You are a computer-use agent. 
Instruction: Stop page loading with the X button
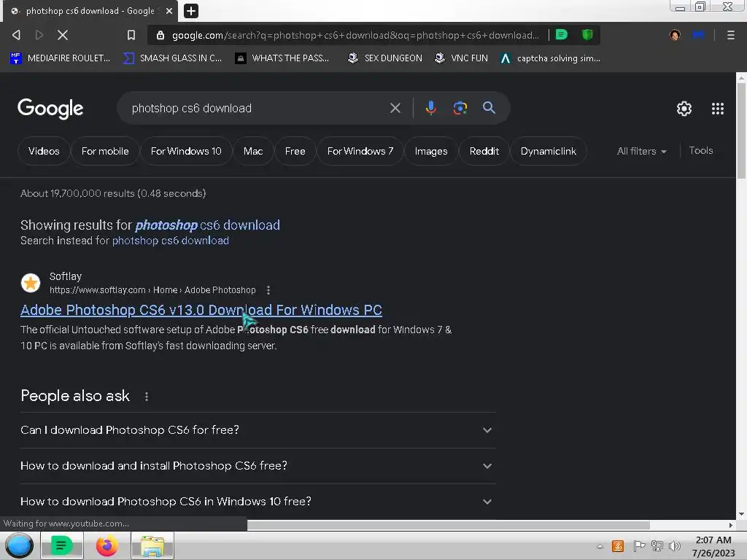coord(63,35)
